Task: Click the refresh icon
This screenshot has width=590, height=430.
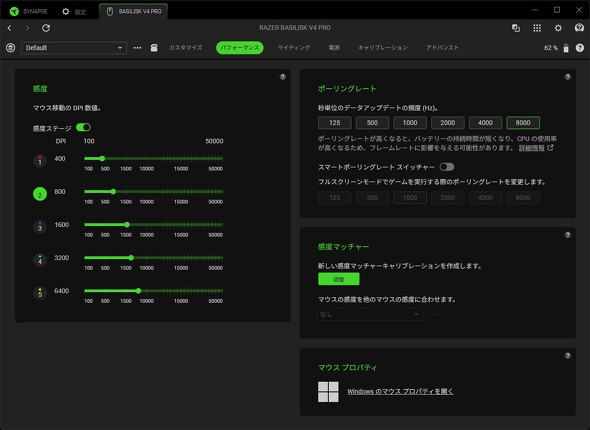Action: tap(46, 28)
